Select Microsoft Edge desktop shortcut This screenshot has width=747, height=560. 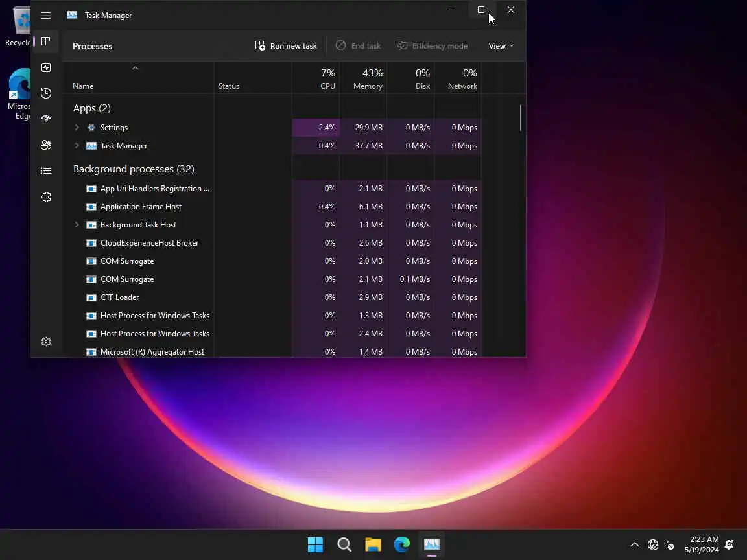pos(19,94)
